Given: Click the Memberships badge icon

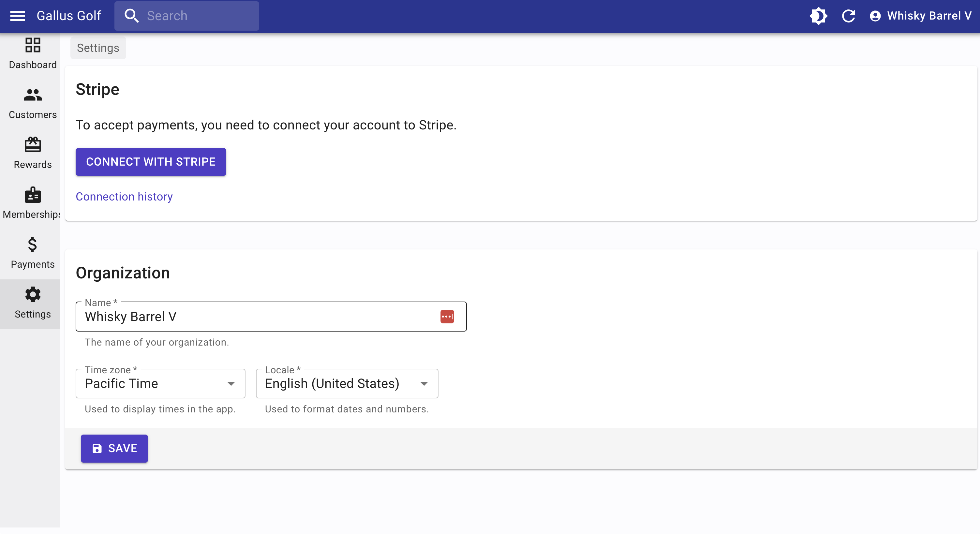Looking at the screenshot, I should [33, 195].
